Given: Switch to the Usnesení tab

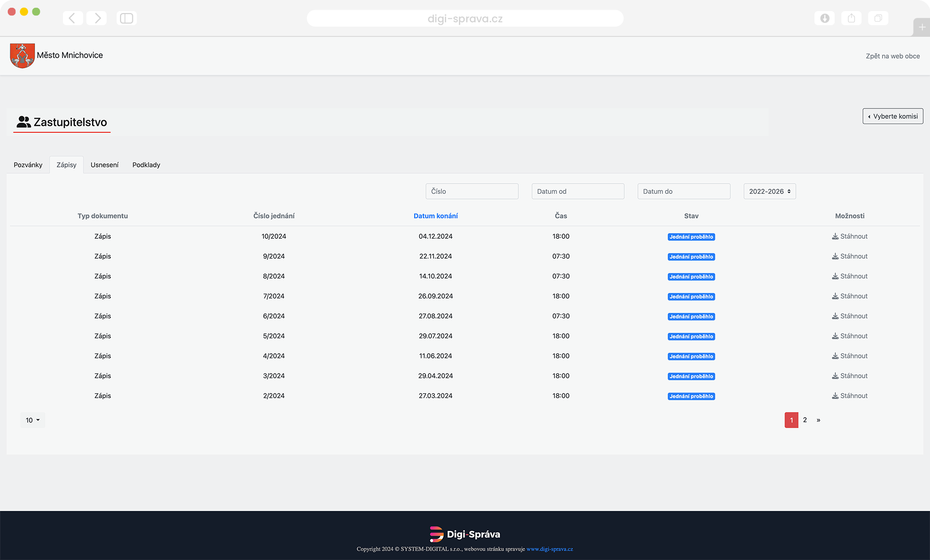Looking at the screenshot, I should click(x=104, y=165).
